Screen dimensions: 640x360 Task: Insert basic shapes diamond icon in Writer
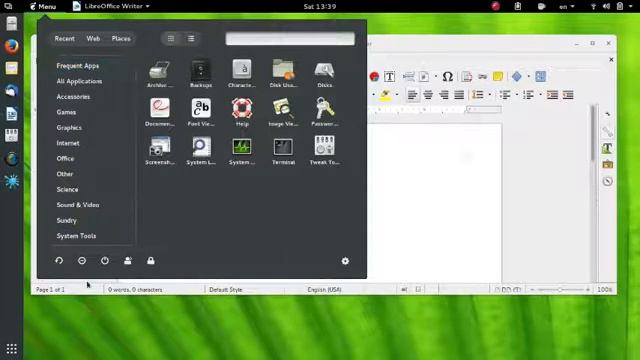pyautogui.click(x=516, y=76)
